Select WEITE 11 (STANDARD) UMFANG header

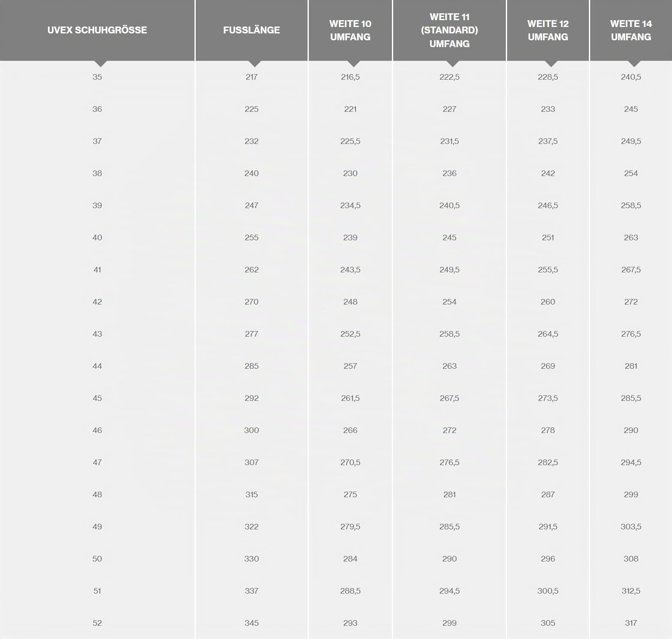(449, 30)
